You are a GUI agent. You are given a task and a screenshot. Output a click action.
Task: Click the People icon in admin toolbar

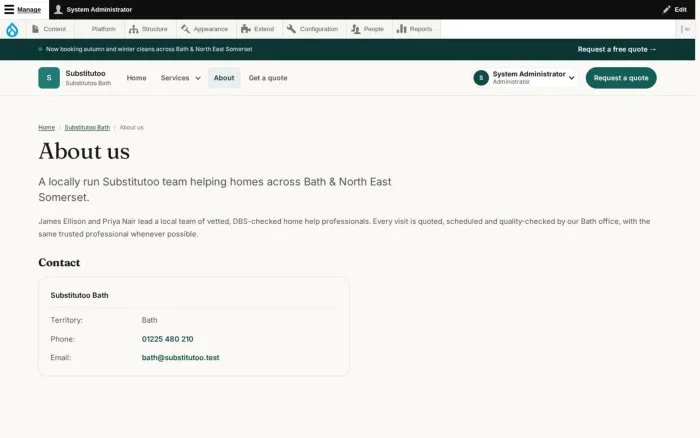click(x=355, y=29)
